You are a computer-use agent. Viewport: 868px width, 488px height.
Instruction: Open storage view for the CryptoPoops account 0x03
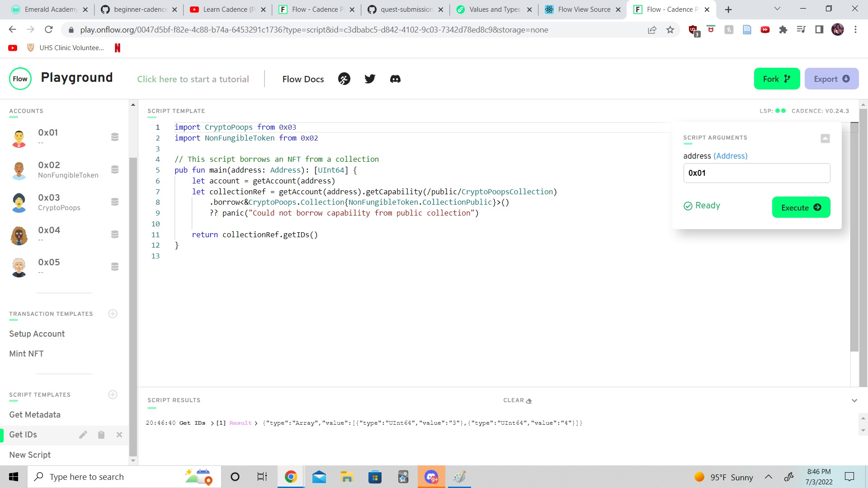coord(115,202)
